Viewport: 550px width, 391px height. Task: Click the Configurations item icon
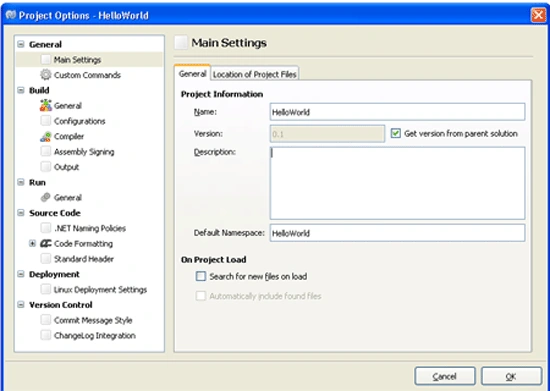pos(46,121)
